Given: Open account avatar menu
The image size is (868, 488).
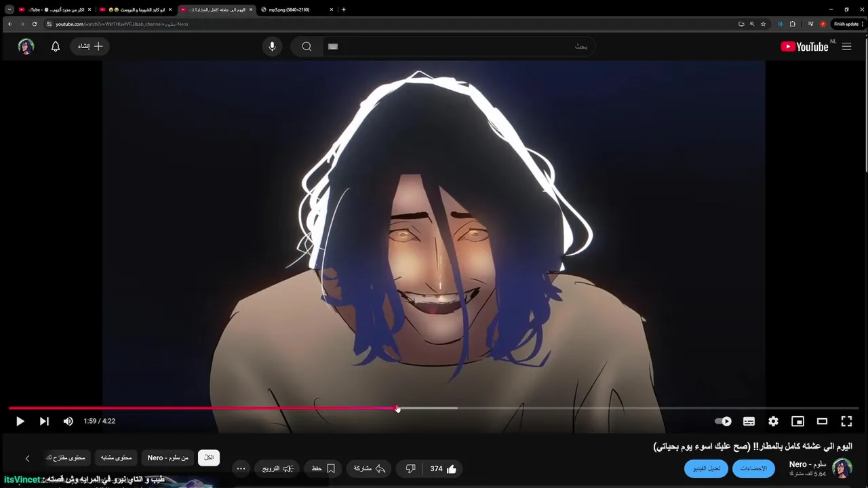Looking at the screenshot, I should [x=26, y=46].
